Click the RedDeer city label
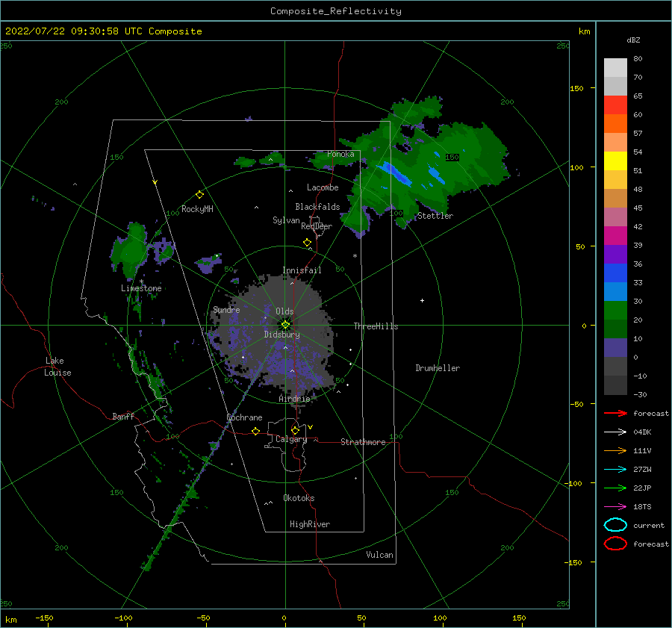672x628 pixels. click(x=317, y=226)
